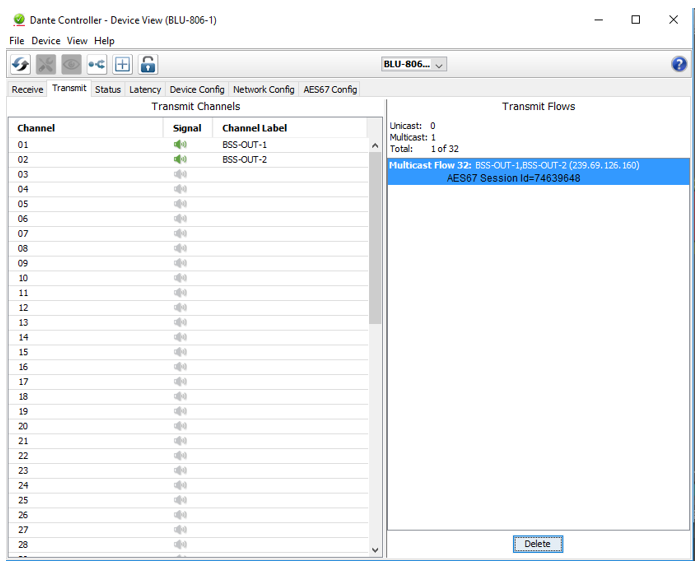Click the Identify device eye icon
This screenshot has height=568, width=698.
(71, 65)
